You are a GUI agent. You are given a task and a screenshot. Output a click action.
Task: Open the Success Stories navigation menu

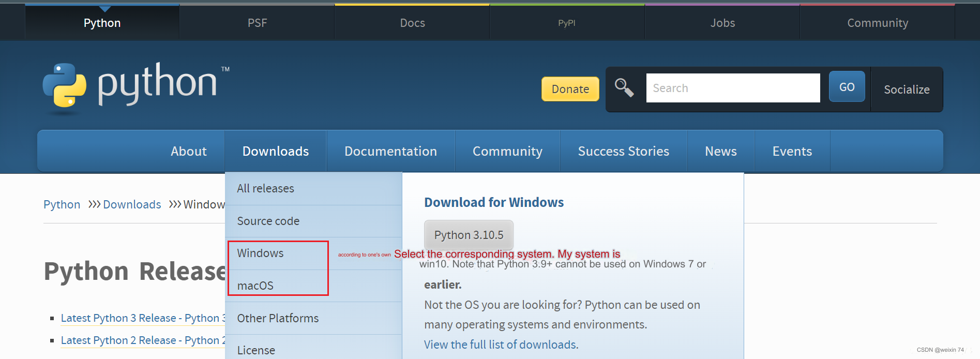pyautogui.click(x=623, y=151)
